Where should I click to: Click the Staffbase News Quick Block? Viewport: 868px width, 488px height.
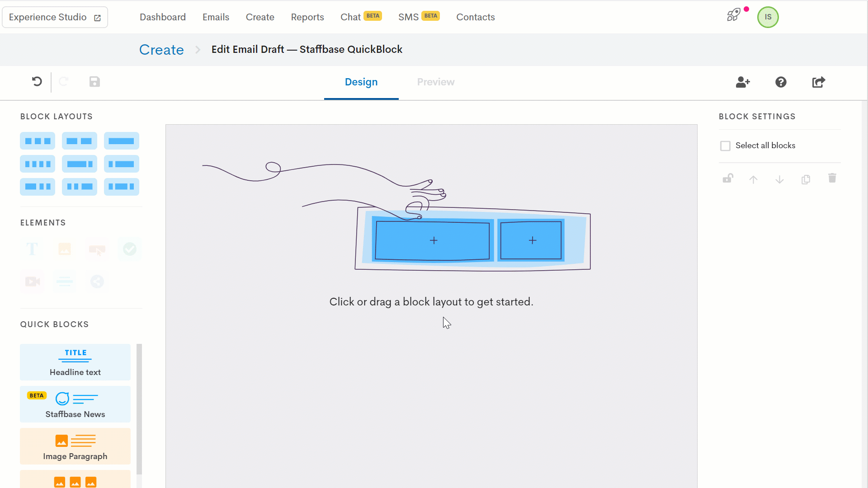75,404
